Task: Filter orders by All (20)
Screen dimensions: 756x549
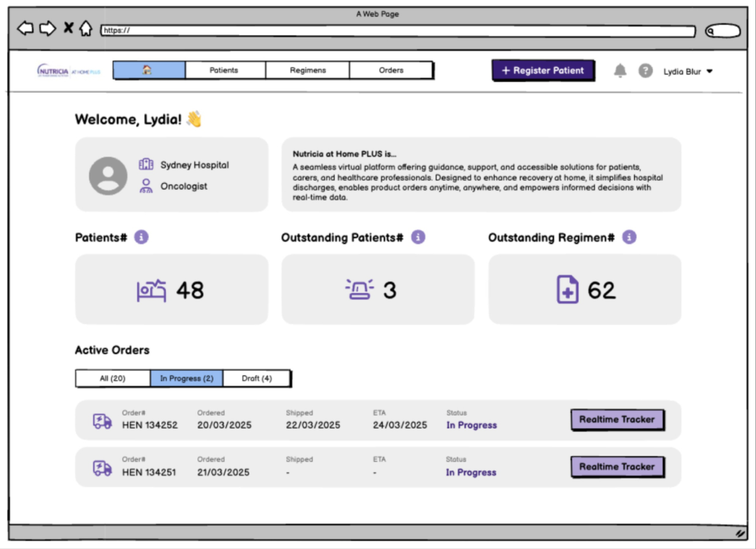Action: 112,378
